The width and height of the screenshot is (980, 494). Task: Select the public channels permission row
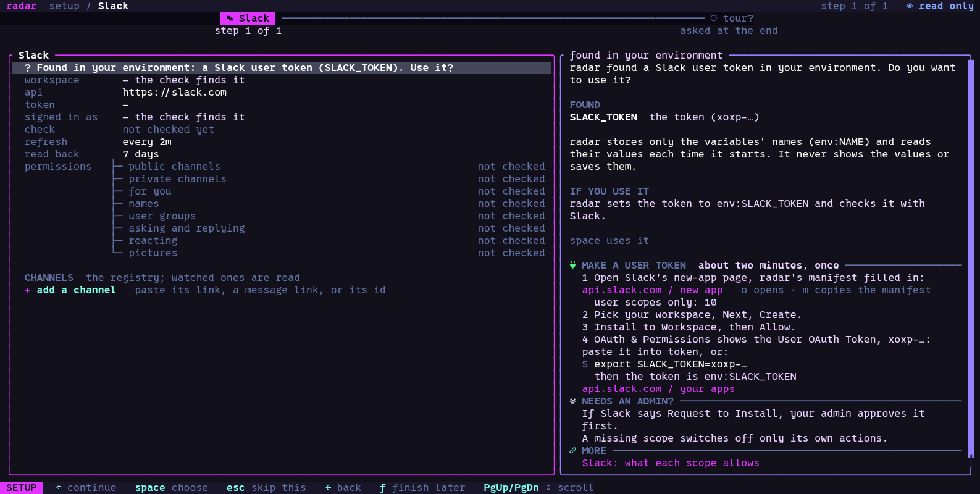[329, 167]
